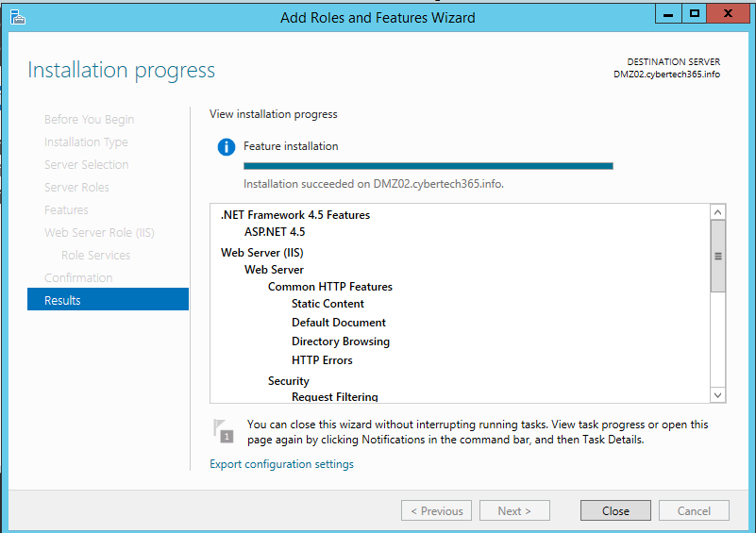Select the Before You Begin step

tap(90, 120)
